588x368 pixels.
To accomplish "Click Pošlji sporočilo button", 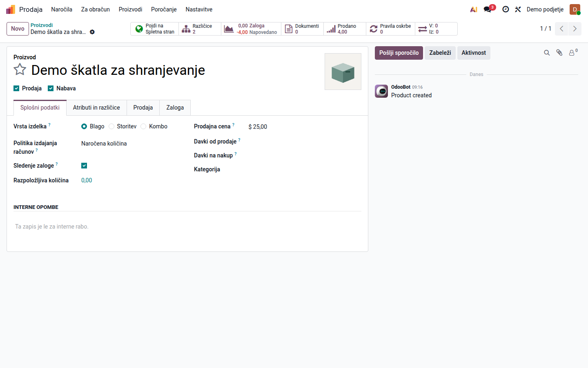I will click(399, 53).
